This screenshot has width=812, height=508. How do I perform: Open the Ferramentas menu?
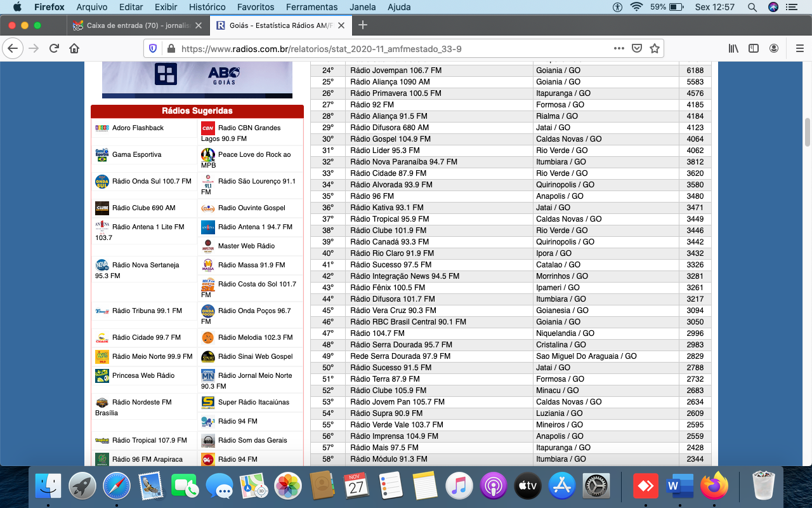pyautogui.click(x=311, y=7)
